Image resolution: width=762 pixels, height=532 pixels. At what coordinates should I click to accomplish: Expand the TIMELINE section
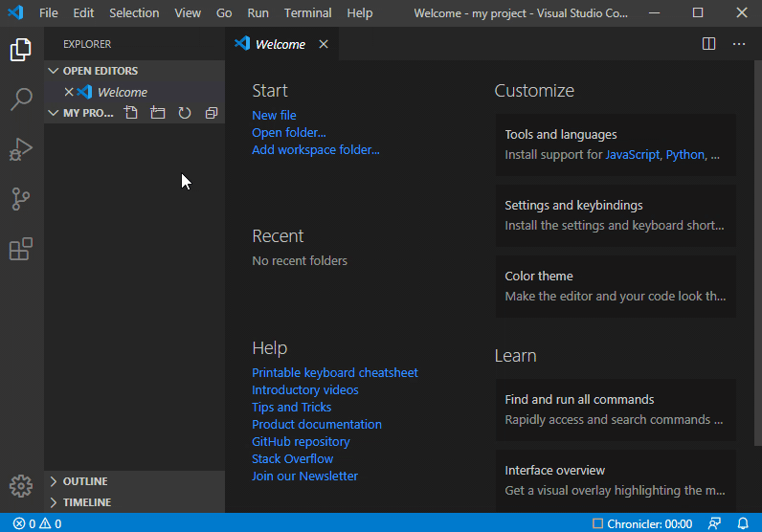click(134, 502)
